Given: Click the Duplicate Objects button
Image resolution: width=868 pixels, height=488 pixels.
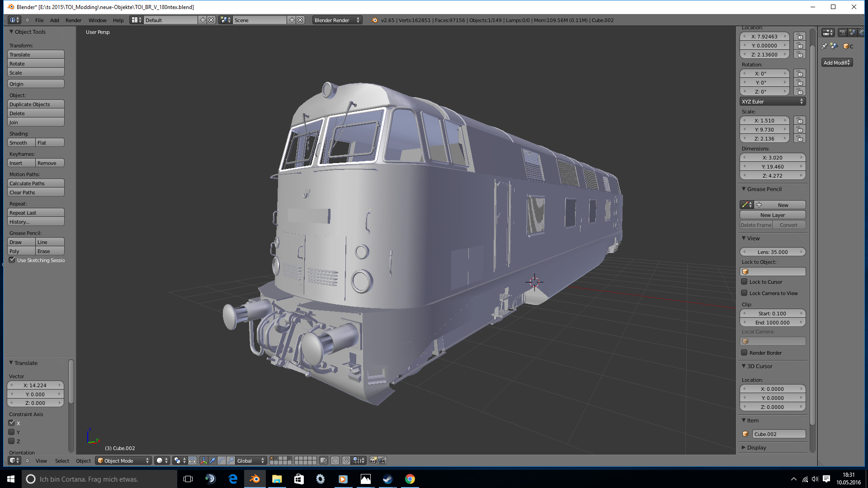Looking at the screenshot, I should point(36,104).
